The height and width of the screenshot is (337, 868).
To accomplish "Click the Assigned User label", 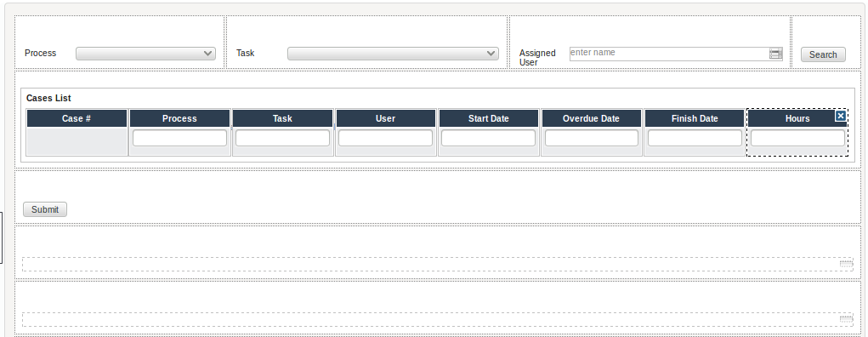I will tap(537, 58).
